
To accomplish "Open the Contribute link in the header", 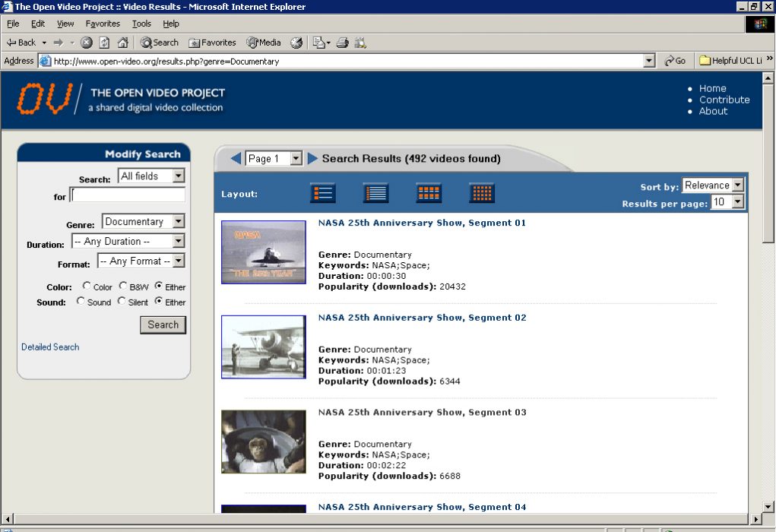I will [x=724, y=100].
